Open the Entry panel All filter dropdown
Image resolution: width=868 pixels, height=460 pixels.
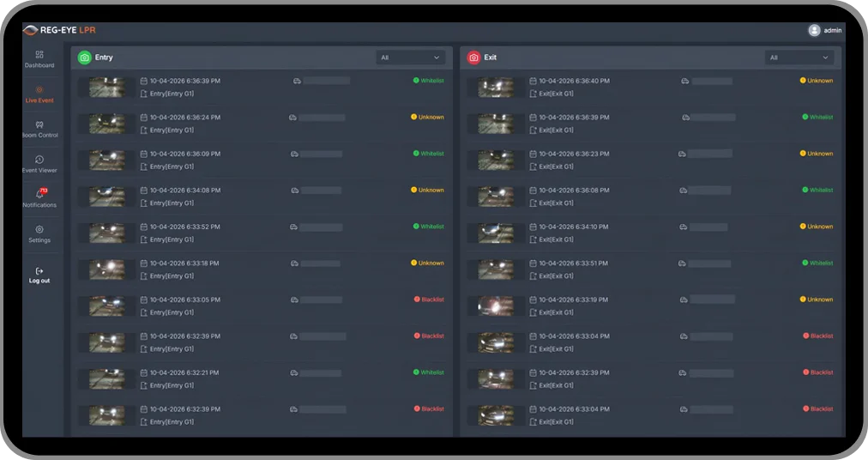410,57
